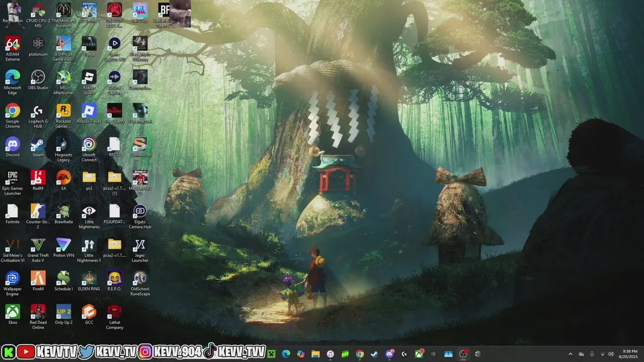The height and width of the screenshot is (362, 644).
Task: Click the Supernatural desktop icon
Action: [140, 114]
